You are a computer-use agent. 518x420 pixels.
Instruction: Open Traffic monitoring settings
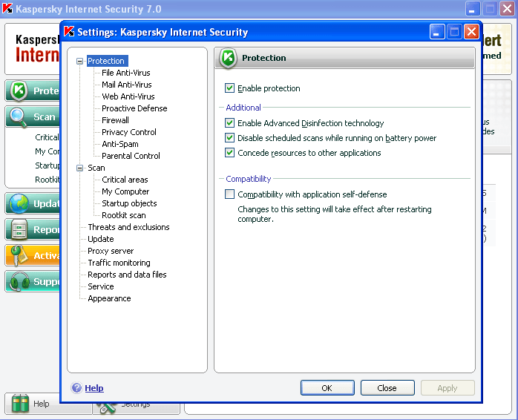[x=119, y=263]
